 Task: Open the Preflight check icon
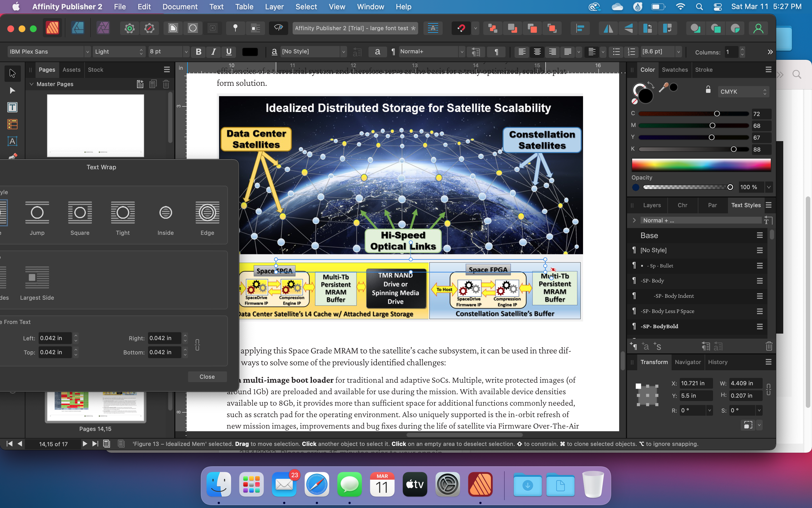[279, 28]
